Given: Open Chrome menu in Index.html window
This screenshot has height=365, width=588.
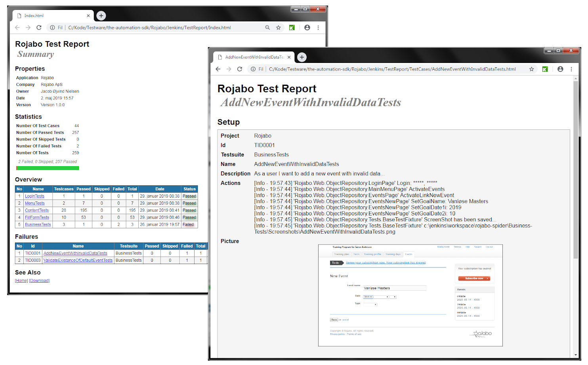Looking at the screenshot, I should [x=318, y=28].
